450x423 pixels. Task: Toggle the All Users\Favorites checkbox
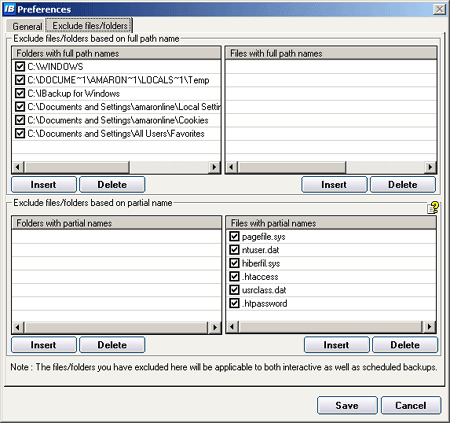point(20,133)
